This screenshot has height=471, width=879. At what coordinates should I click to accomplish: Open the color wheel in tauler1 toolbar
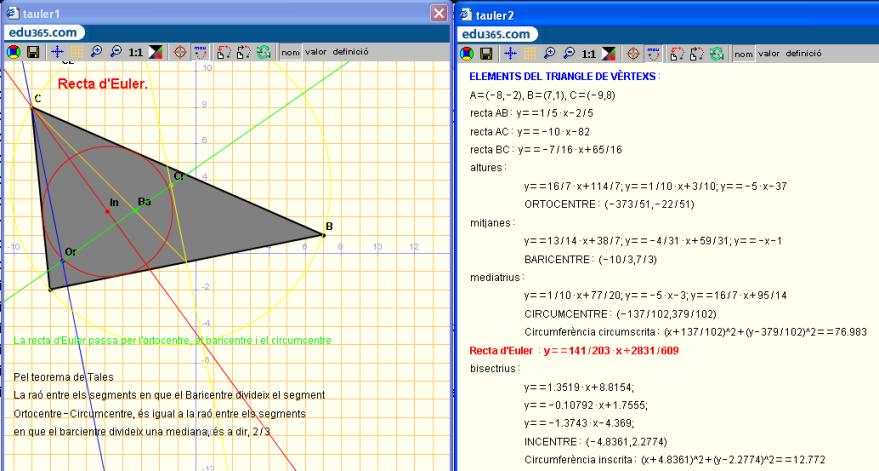point(14,52)
